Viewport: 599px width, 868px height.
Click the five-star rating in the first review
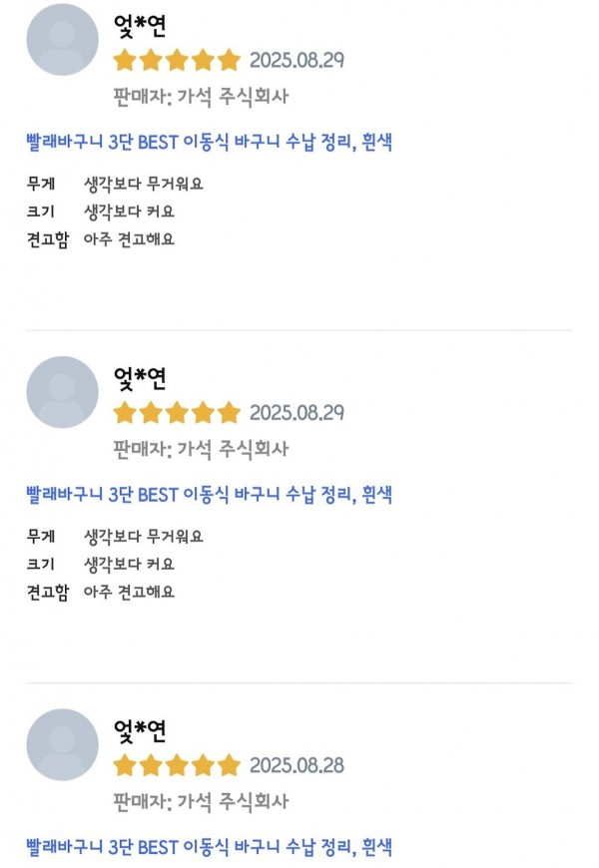(x=177, y=61)
